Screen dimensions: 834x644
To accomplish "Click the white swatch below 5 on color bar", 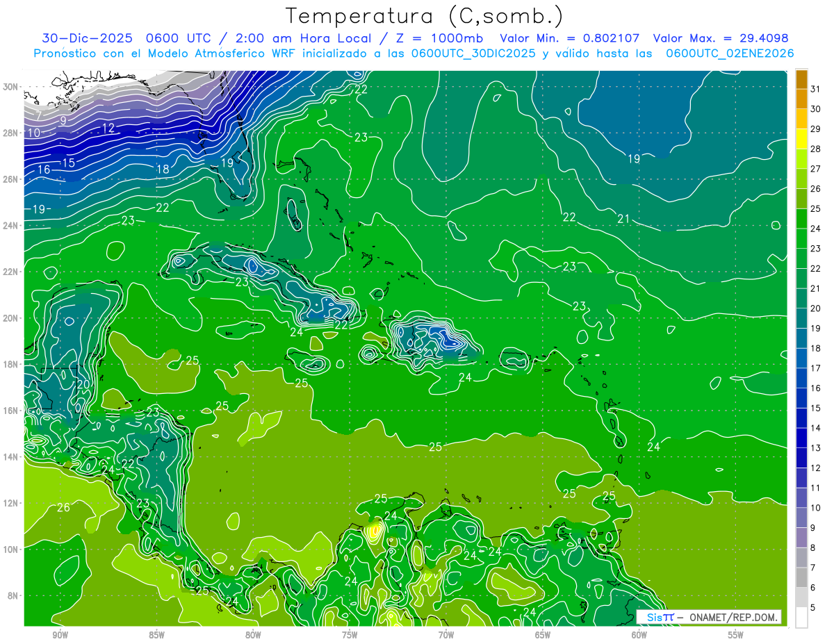I will 801,618.
